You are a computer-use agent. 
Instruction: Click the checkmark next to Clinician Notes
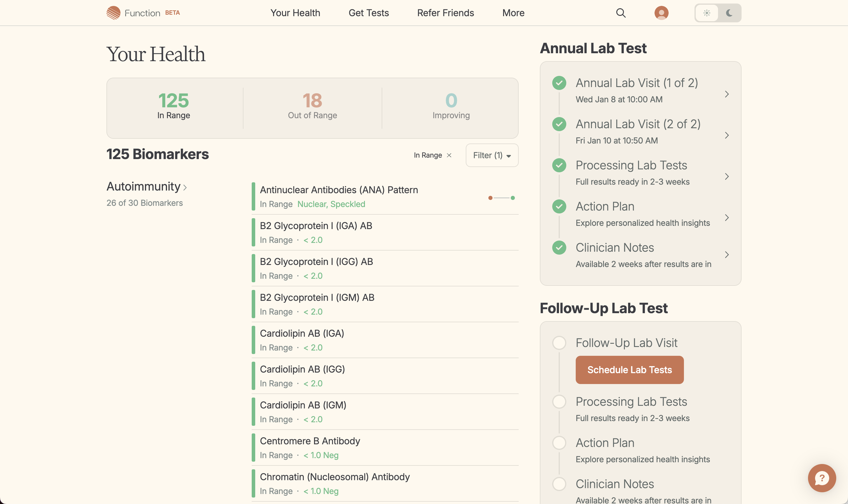559,248
